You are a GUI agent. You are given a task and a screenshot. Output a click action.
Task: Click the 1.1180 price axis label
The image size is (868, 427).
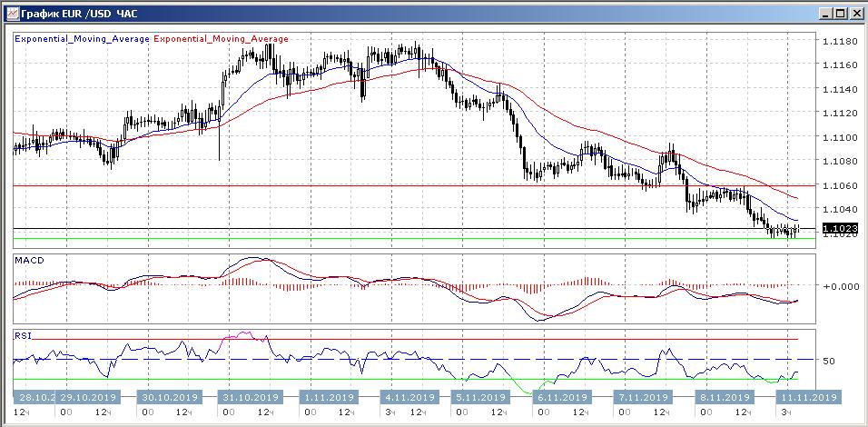[x=840, y=42]
